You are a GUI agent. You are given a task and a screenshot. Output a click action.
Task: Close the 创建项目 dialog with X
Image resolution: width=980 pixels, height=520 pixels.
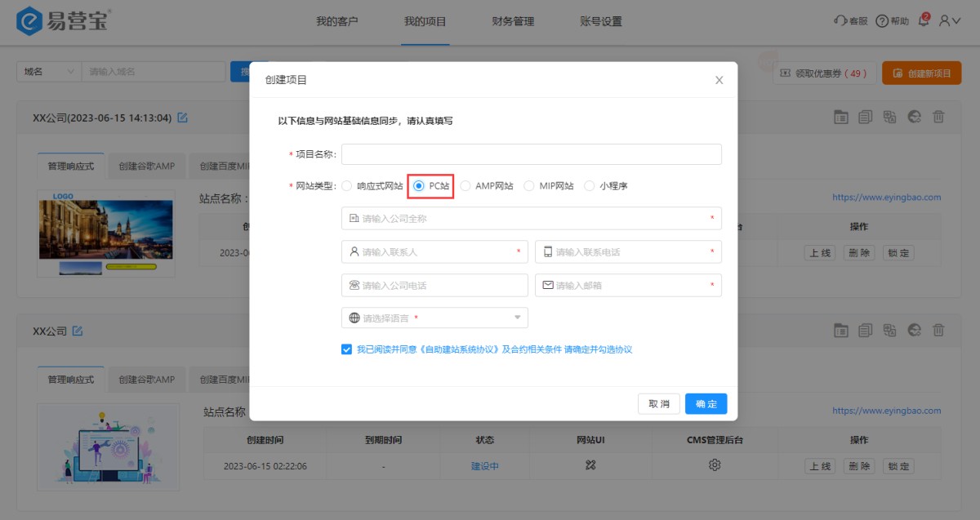tap(719, 80)
